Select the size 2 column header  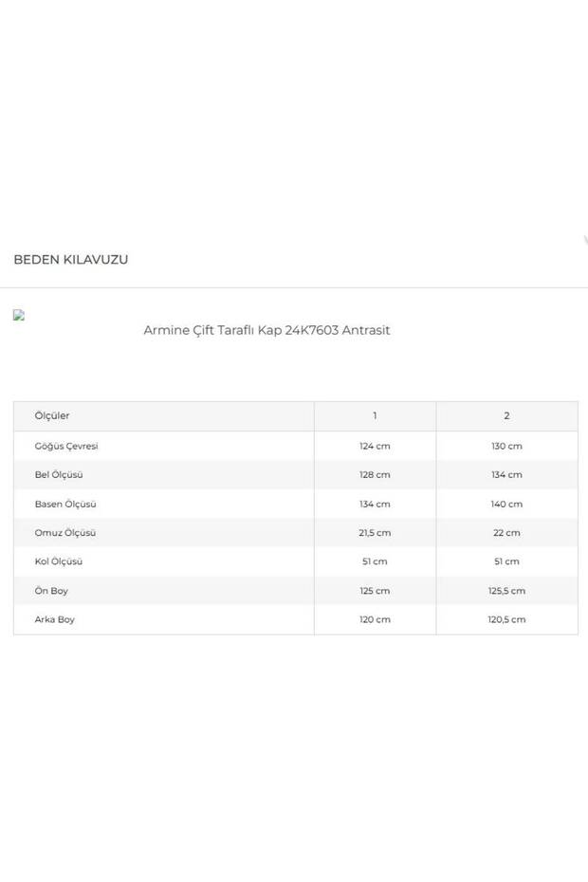click(x=506, y=415)
